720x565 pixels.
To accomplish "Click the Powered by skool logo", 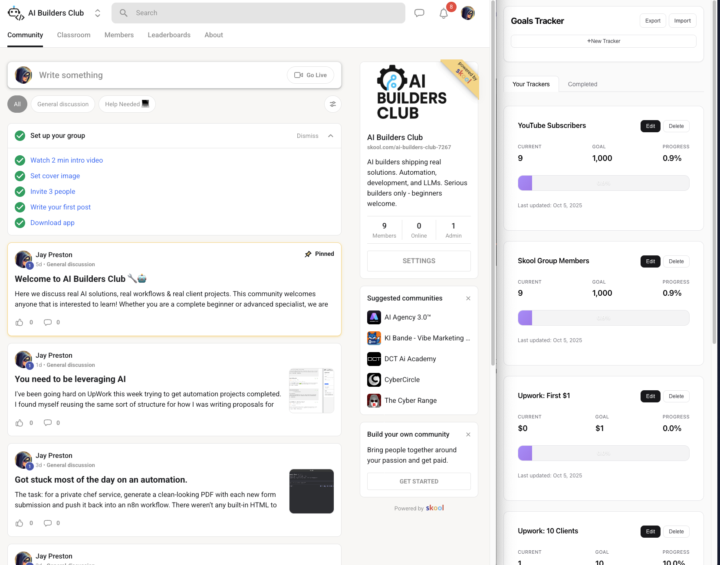I will click(x=435, y=508).
